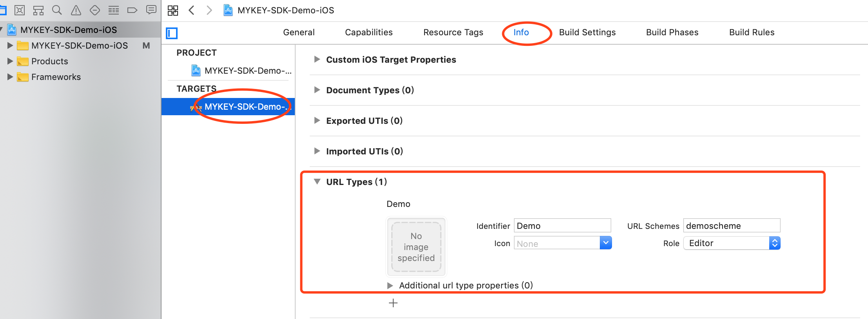The height and width of the screenshot is (319, 868).
Task: Expand the Products folder
Action: 10,61
